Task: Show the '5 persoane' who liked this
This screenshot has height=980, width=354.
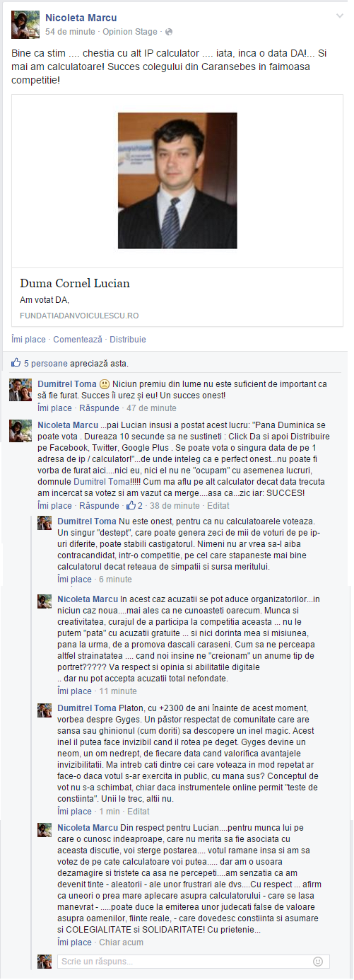Action: point(45,364)
